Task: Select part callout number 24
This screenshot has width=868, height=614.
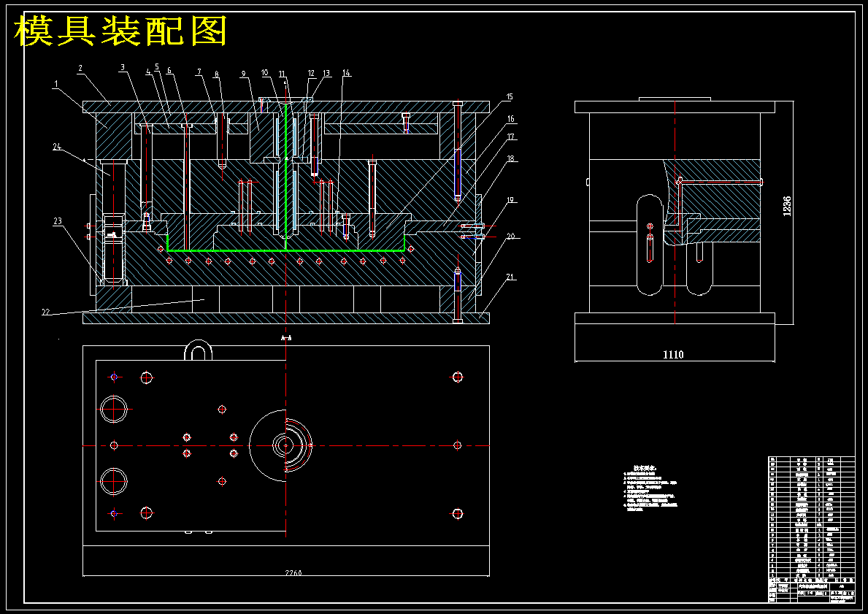Action: (57, 147)
